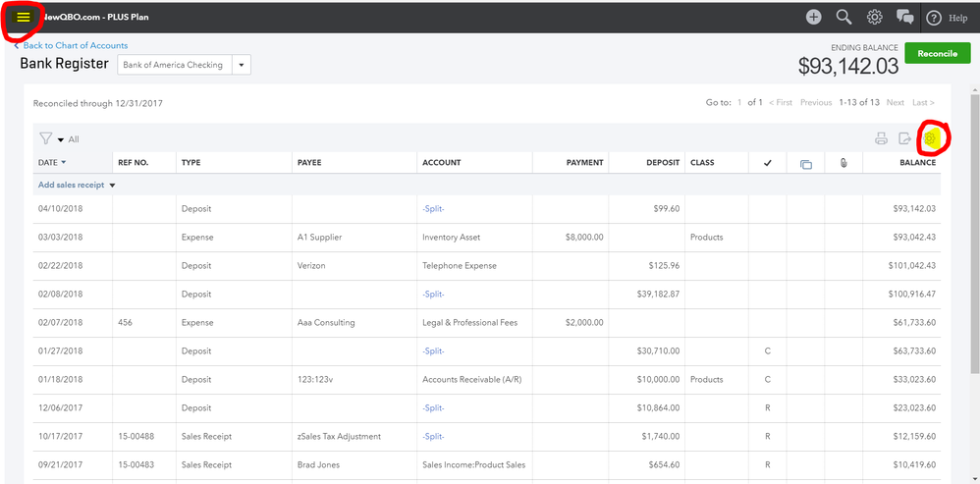Click the plus Create icon
980x484 pixels.
point(813,17)
